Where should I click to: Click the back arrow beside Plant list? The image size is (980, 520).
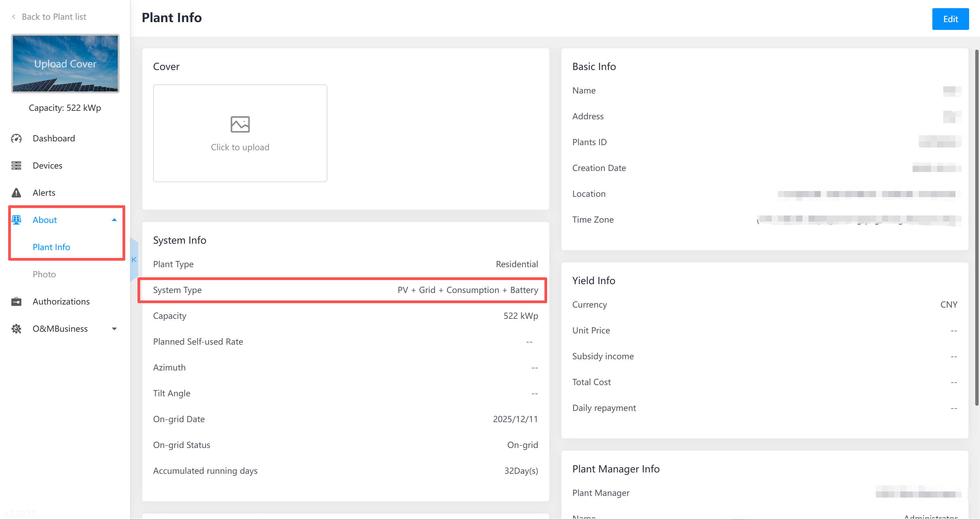[14, 17]
